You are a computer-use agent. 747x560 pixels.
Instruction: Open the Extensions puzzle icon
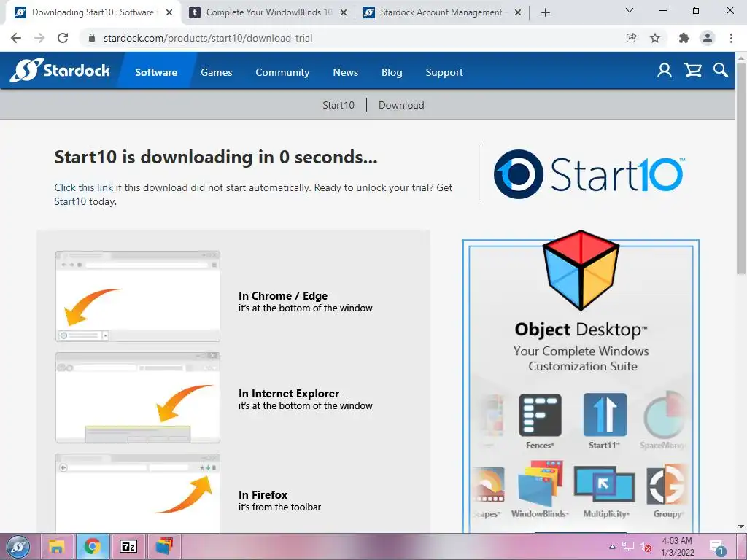(684, 38)
